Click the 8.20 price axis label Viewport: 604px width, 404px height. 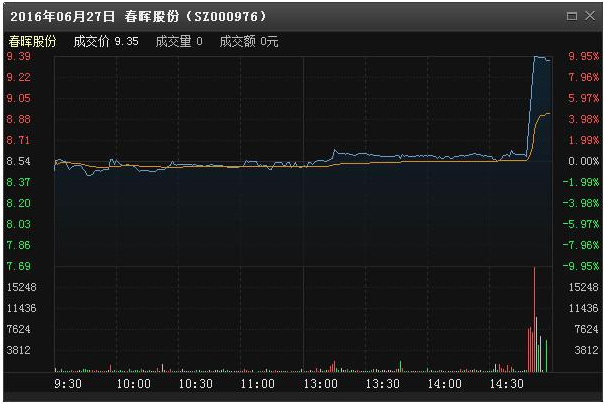click(18, 203)
